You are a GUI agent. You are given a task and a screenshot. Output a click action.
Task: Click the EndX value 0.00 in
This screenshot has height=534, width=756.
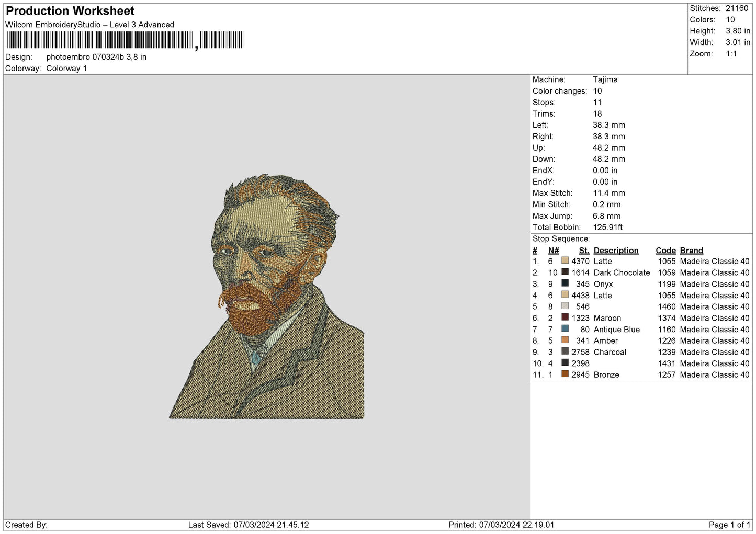click(605, 171)
